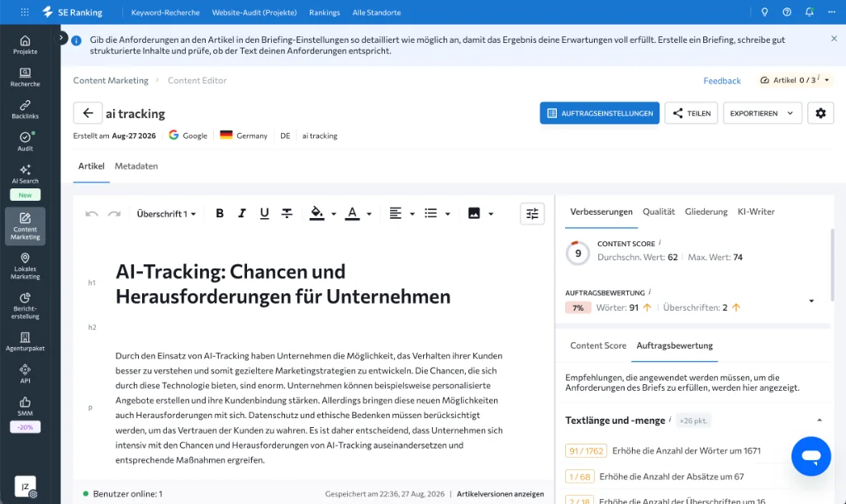Toggle italic formatting
The image size is (846, 504).
[242, 214]
